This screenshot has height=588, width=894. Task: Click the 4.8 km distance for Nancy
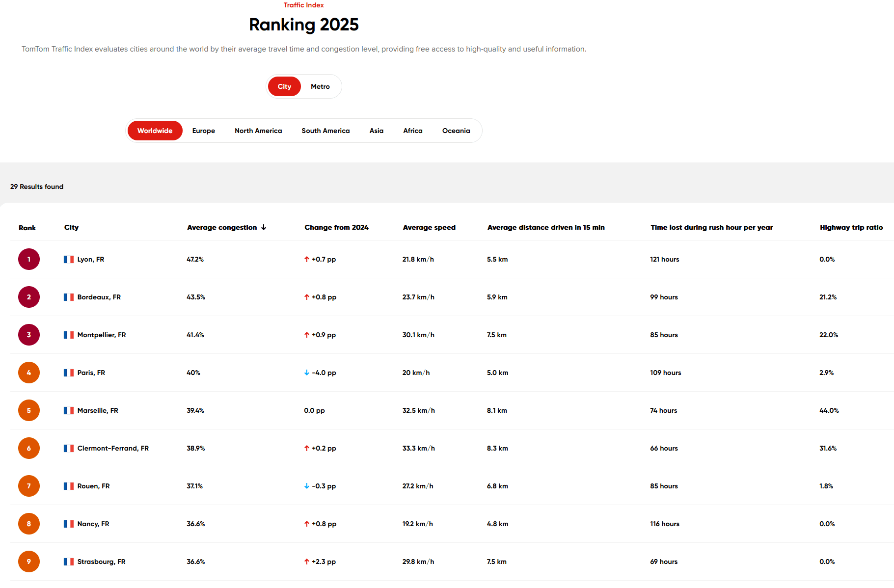[497, 524]
